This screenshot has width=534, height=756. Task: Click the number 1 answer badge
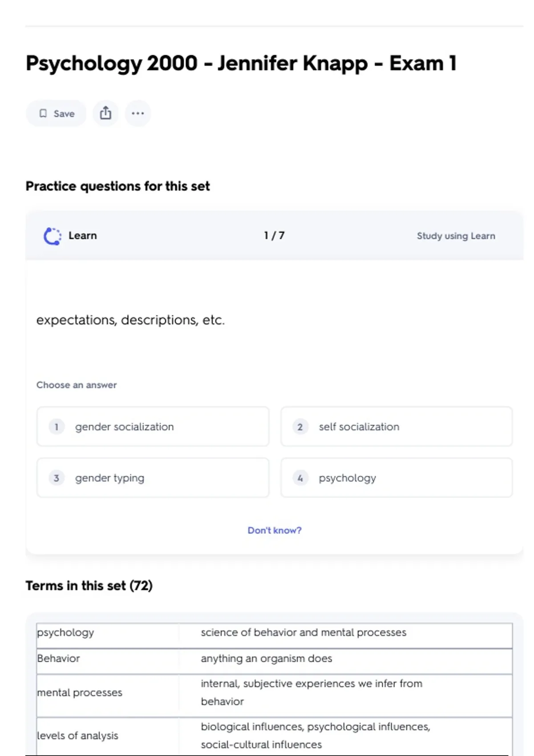57,427
